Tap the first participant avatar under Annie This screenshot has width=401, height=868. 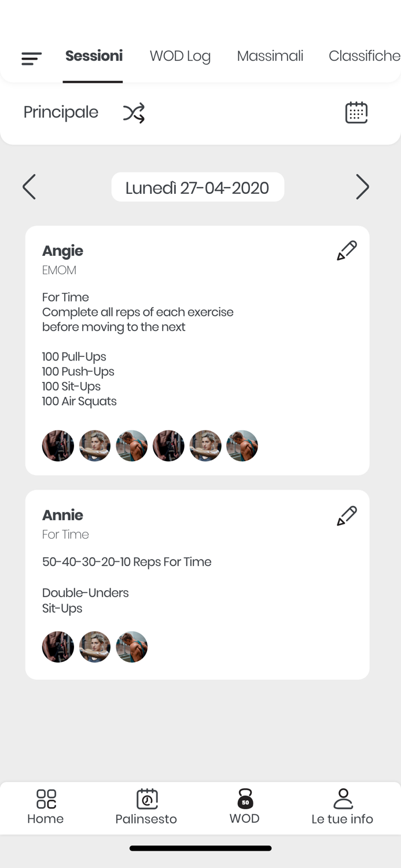[x=58, y=646]
